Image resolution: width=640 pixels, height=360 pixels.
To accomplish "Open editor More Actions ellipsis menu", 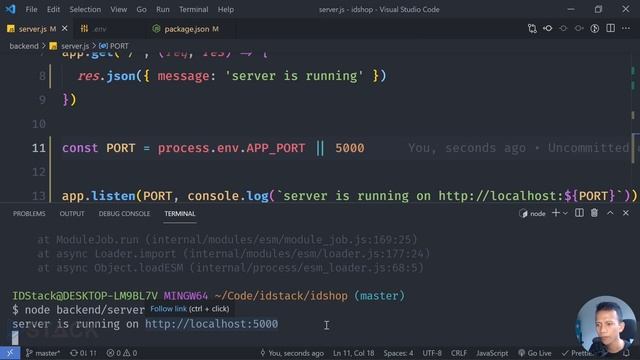I will (x=626, y=29).
